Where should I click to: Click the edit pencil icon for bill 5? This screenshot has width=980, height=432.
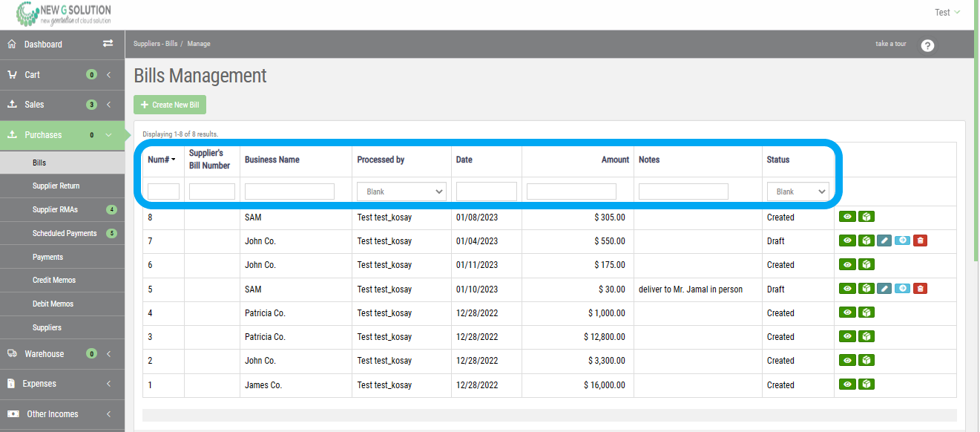point(884,289)
